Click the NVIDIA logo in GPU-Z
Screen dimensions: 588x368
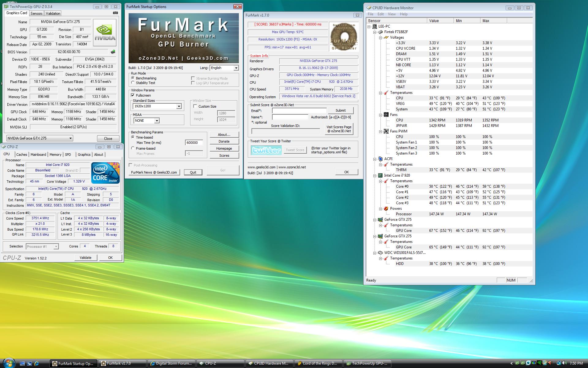(105, 33)
